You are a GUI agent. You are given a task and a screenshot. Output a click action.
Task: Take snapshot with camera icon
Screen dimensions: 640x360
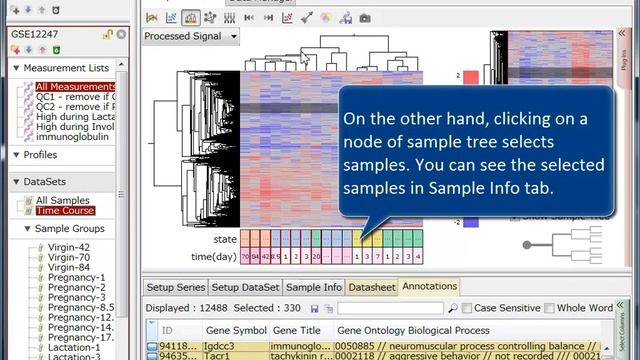click(x=365, y=18)
